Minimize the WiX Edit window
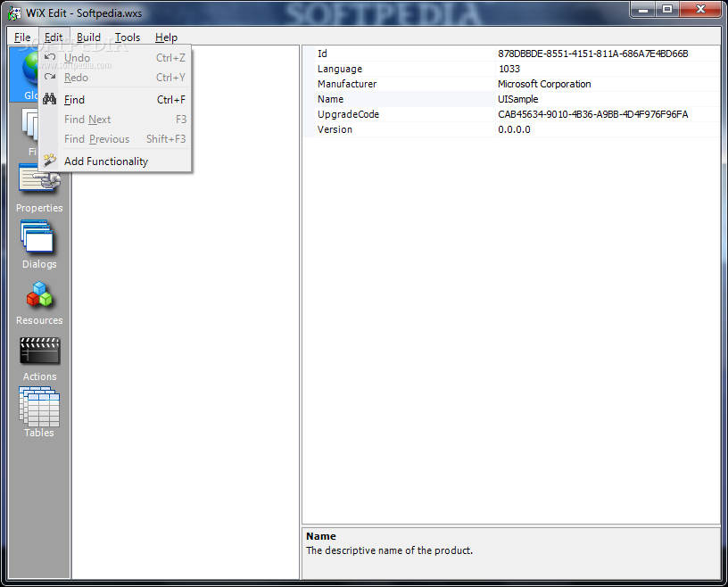Image resolution: width=728 pixels, height=587 pixels. (643, 9)
